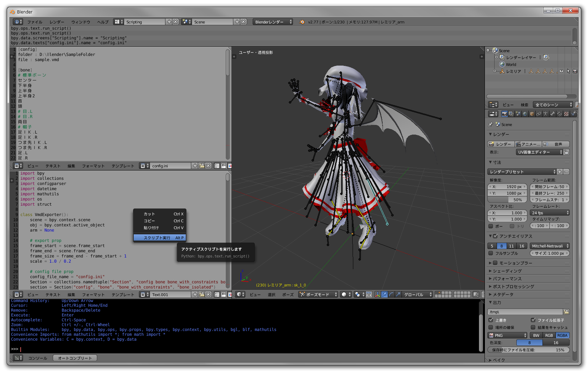Open the Render properties camera tab
588x371 pixels.
click(505, 114)
